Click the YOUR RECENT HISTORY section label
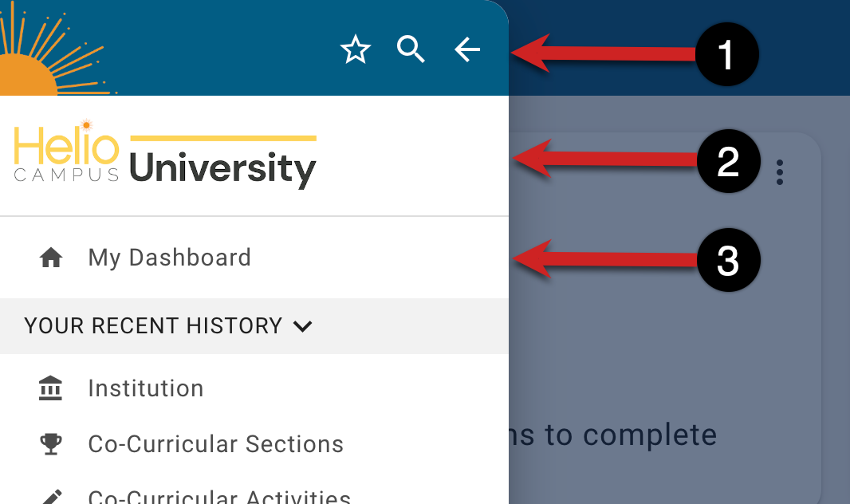The width and height of the screenshot is (850, 504). [x=153, y=326]
